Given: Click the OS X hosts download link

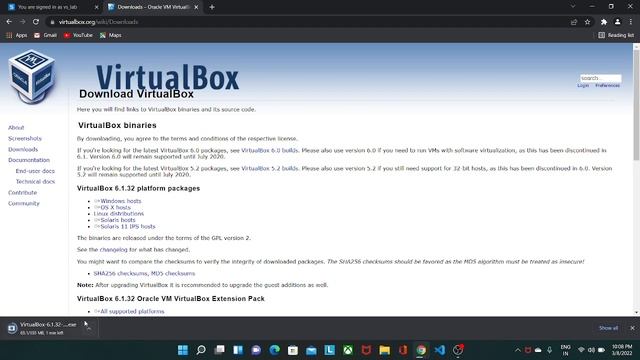Looking at the screenshot, I should (x=116, y=208).
